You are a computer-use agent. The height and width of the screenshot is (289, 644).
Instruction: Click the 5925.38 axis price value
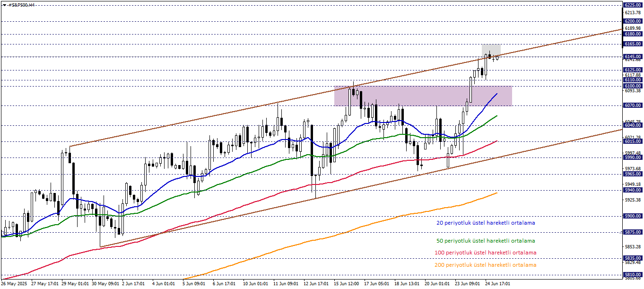pos(633,200)
